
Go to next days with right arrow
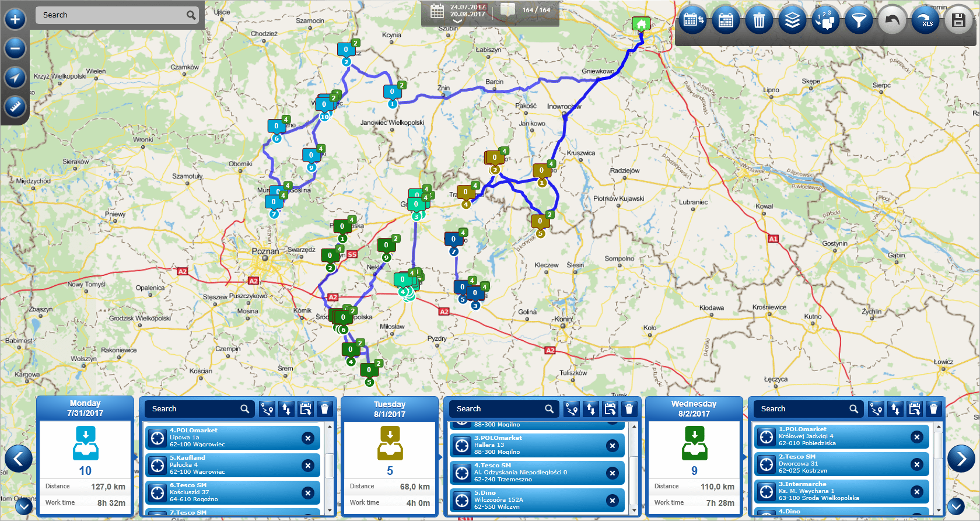click(961, 459)
